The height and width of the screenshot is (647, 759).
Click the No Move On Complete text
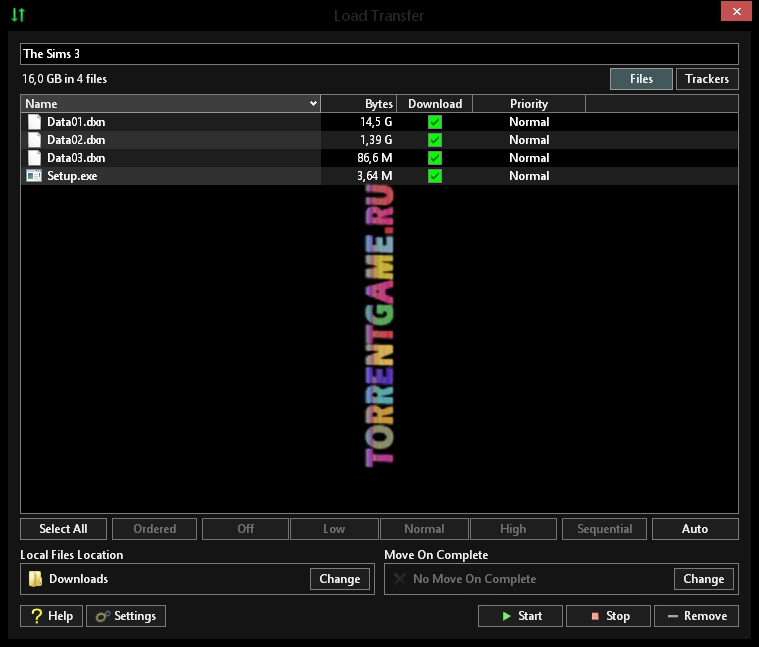click(x=474, y=579)
